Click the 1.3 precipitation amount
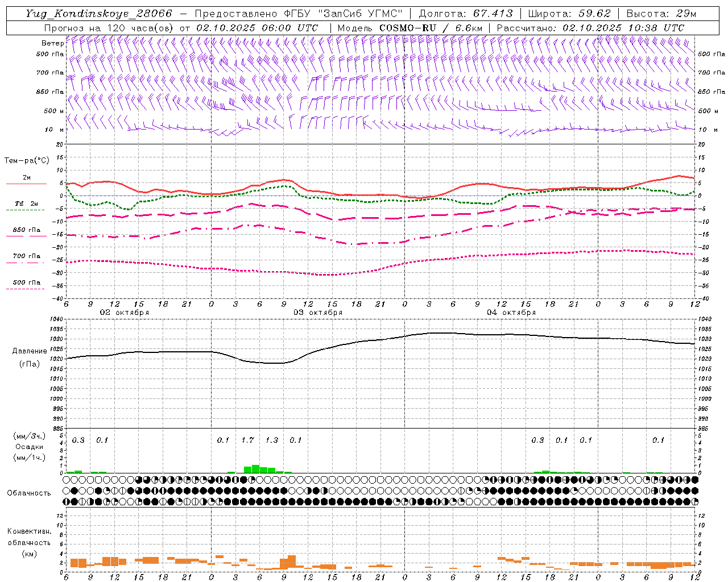This screenshot has height=582, width=728. pos(272,440)
